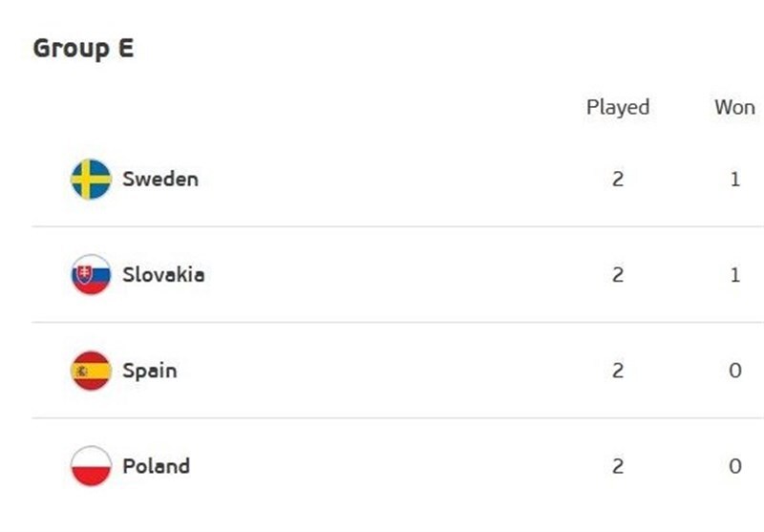
Task: Click the Poland flag icon
Action: tap(91, 466)
